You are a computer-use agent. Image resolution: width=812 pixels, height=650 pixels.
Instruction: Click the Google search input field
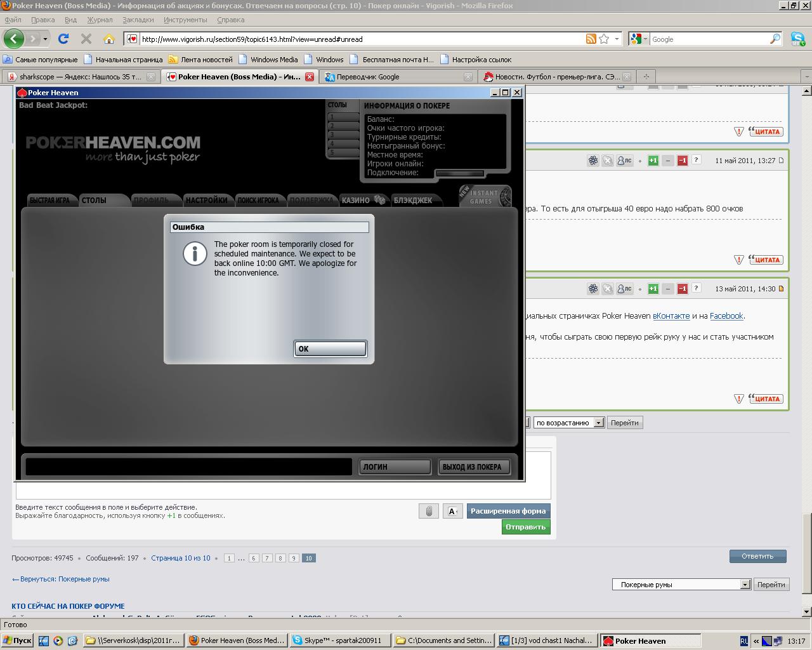[709, 39]
